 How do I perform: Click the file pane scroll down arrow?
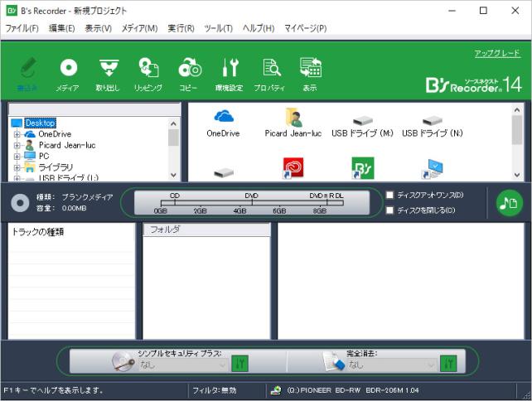[517, 175]
